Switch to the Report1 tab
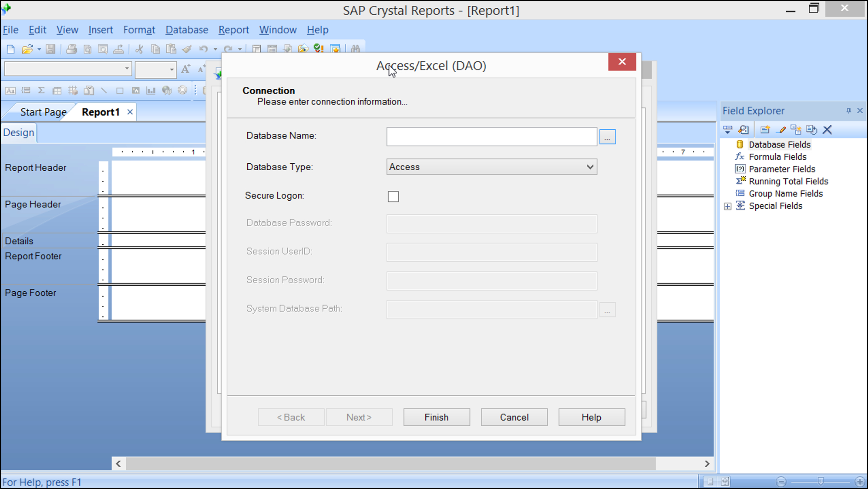The width and height of the screenshot is (868, 489). (100, 112)
